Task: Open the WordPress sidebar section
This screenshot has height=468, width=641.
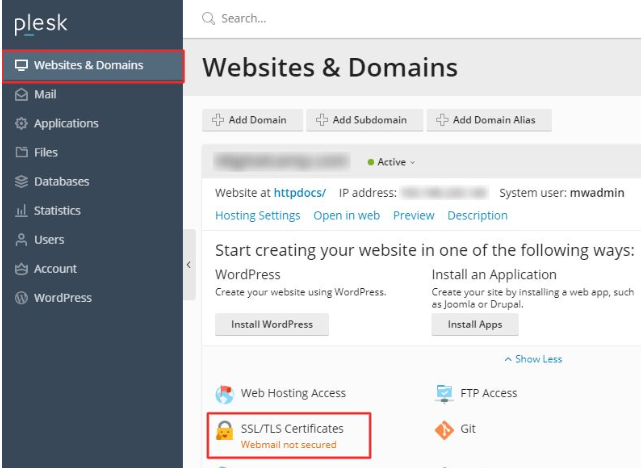Action: [x=63, y=298]
